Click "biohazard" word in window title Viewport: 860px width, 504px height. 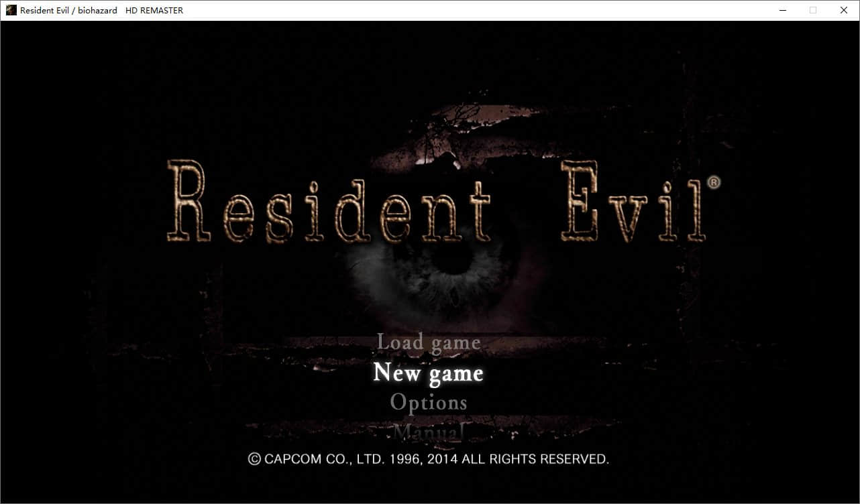[97, 11]
